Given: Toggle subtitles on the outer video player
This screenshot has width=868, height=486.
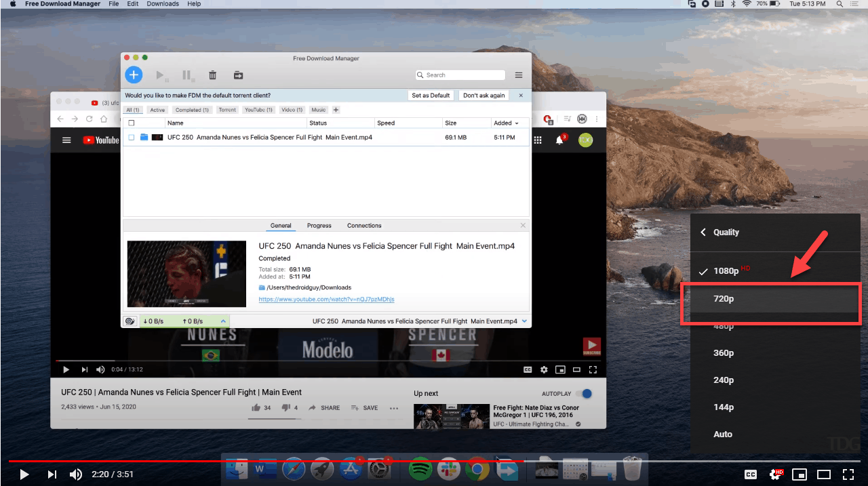Looking at the screenshot, I should [x=751, y=474].
